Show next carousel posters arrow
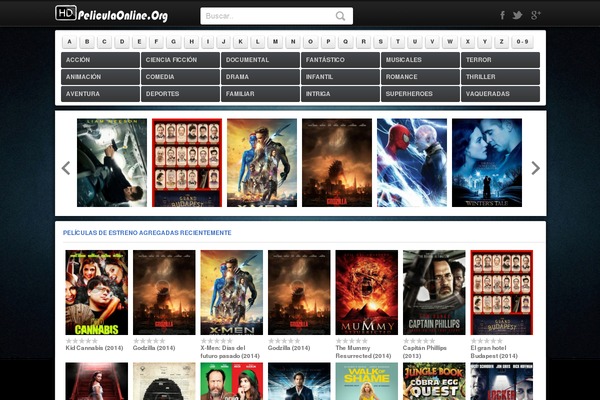Screen dimensions: 600x400 (x=535, y=168)
